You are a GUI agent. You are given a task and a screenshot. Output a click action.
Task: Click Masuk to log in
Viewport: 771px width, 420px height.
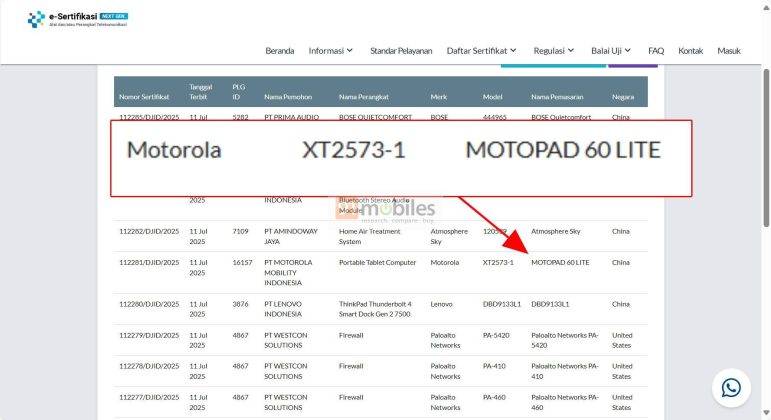tap(729, 51)
